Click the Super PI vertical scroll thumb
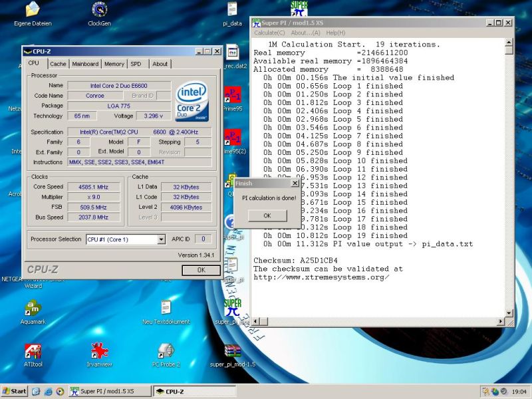 509,51
